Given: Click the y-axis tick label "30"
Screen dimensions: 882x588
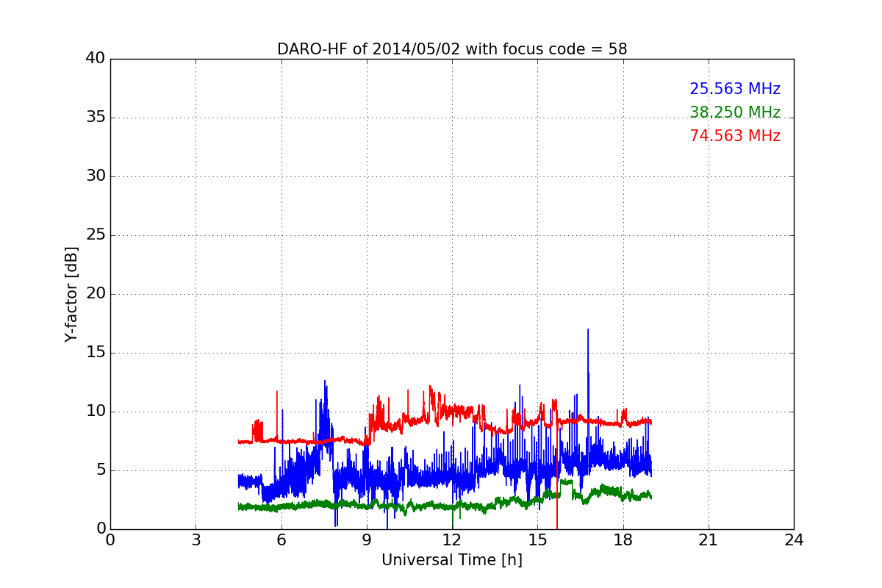Looking at the screenshot, I should click(x=96, y=176).
